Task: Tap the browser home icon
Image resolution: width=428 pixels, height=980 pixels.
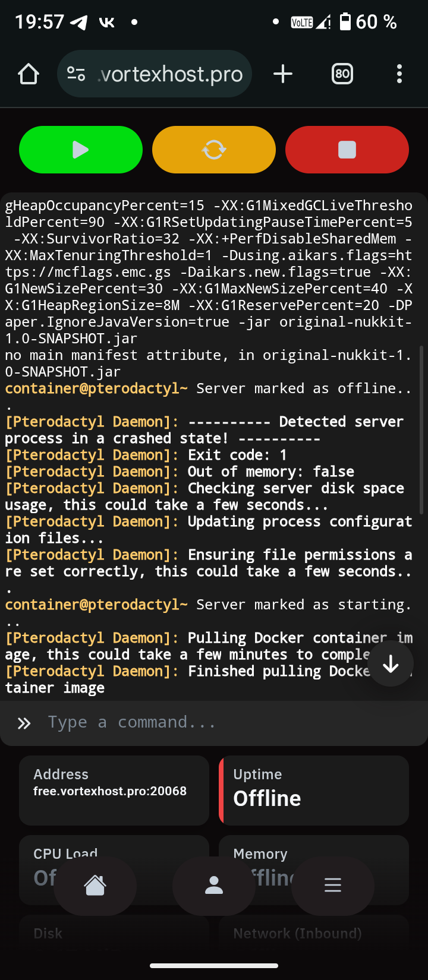Action: (x=29, y=74)
